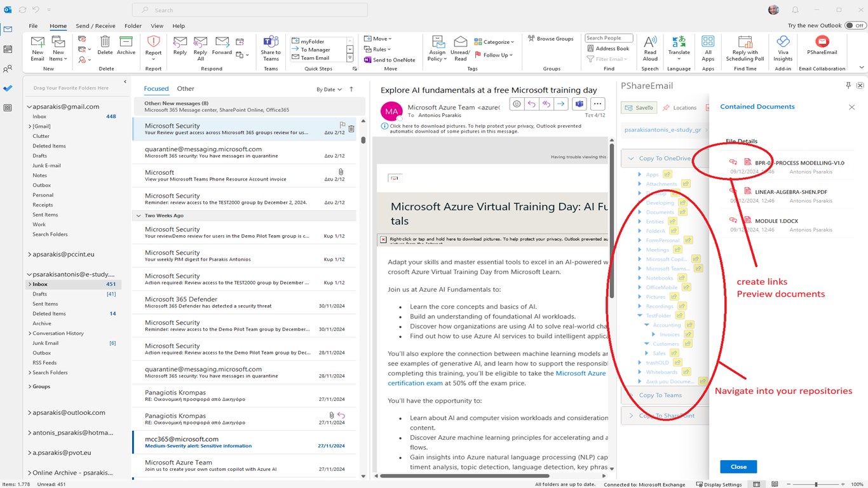The width and height of the screenshot is (868, 488).
Task: Collapse the TestFolder tree node
Action: (x=641, y=315)
